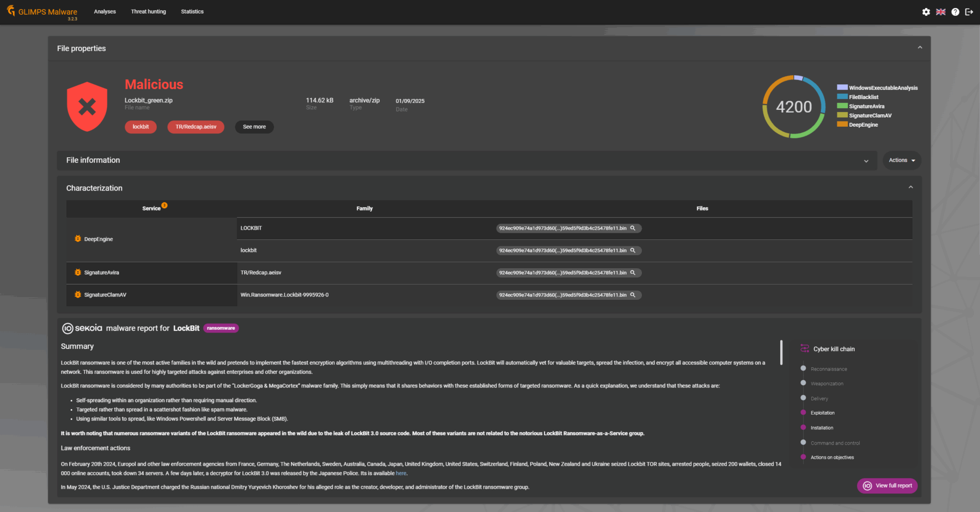Log out using the exit icon
Image resolution: width=980 pixels, height=512 pixels.
pyautogui.click(x=969, y=11)
